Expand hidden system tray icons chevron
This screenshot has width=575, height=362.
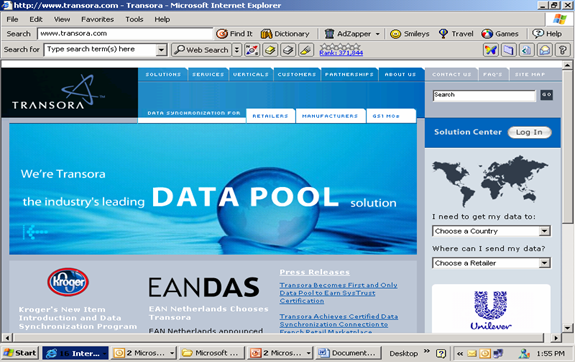459,354
